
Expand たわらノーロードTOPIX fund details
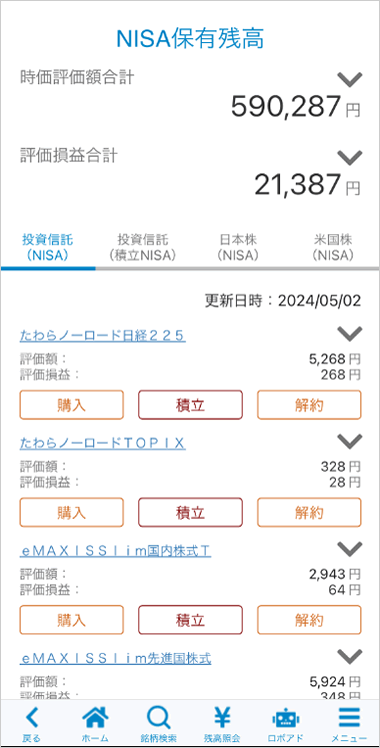point(350,441)
